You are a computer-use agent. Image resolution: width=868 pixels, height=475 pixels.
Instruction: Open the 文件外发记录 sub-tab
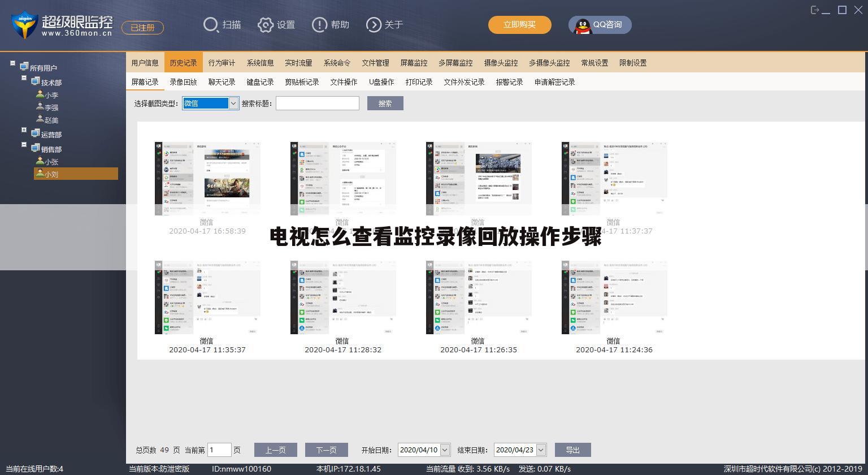click(x=465, y=82)
